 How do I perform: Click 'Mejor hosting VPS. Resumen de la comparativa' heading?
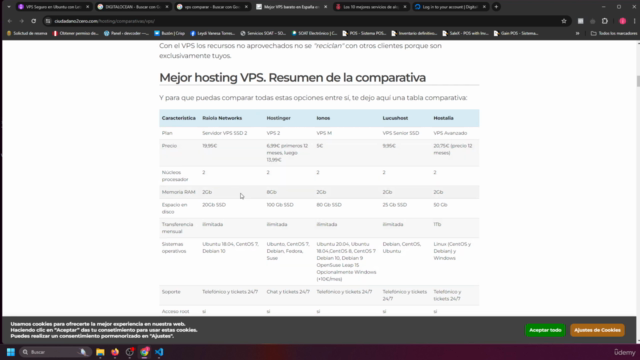point(292,78)
